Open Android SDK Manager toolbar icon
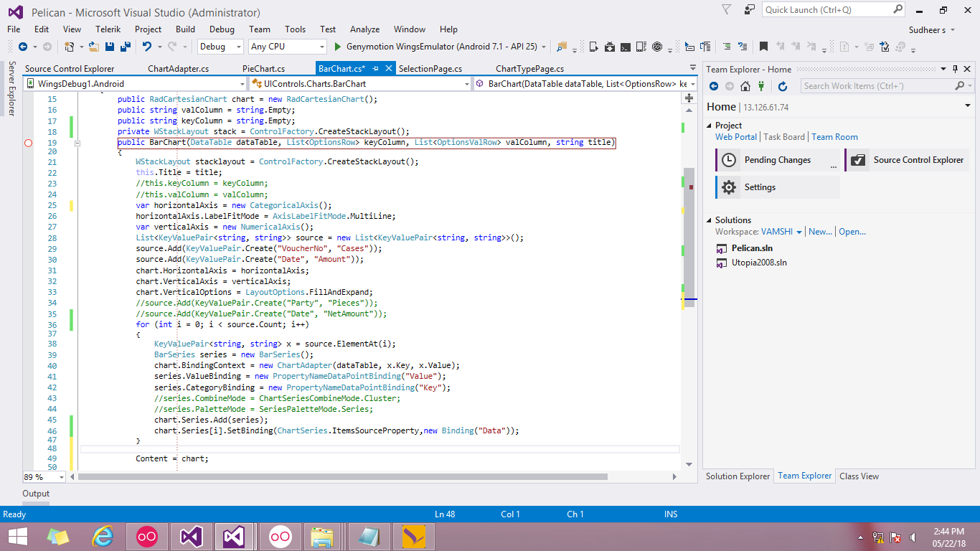The width and height of the screenshot is (980, 551). tap(609, 47)
